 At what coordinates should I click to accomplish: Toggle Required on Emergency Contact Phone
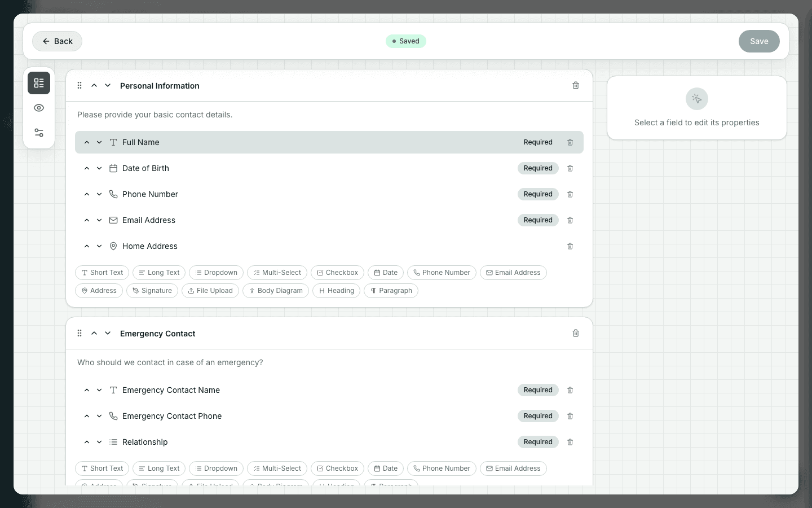[538, 416]
